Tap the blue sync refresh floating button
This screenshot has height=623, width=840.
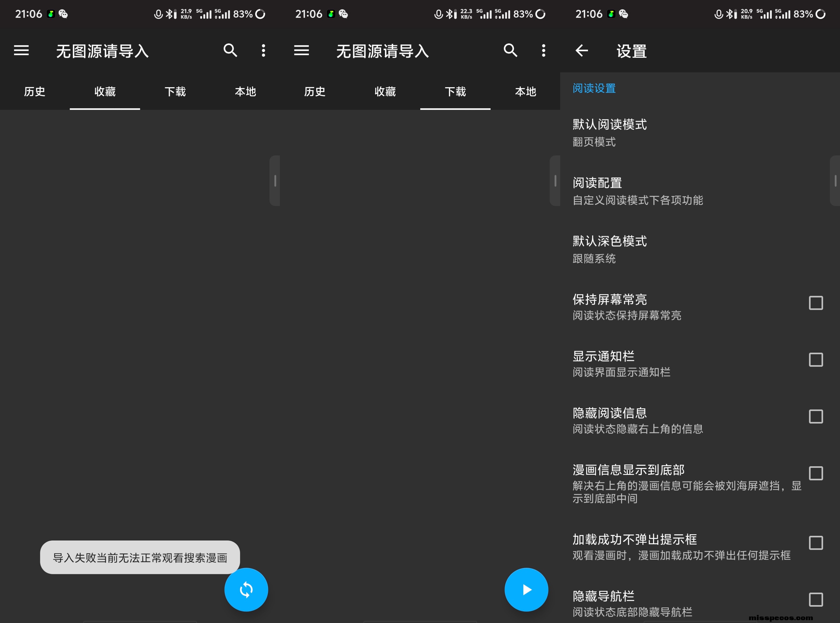tap(246, 590)
